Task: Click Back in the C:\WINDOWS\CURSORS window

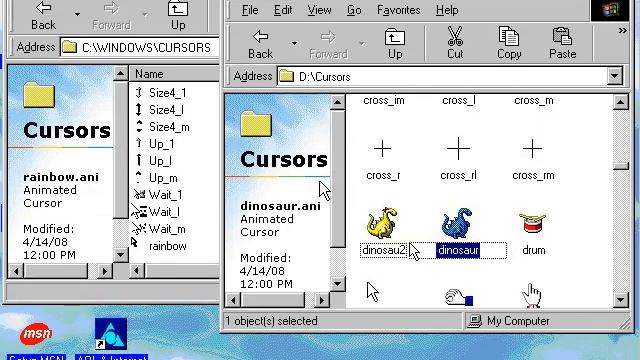Action: (43, 16)
